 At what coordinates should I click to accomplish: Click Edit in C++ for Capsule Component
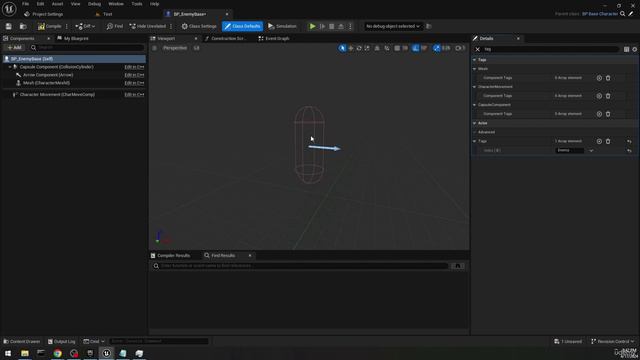[134, 67]
